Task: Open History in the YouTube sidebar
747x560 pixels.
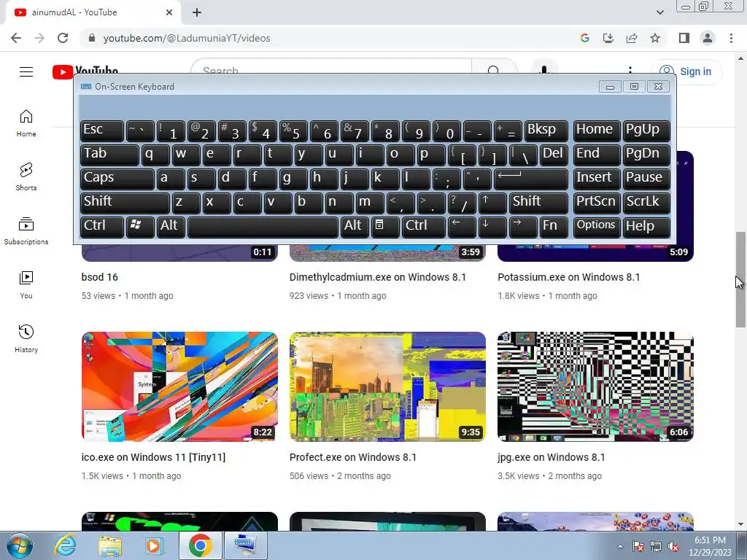Action: (x=26, y=338)
